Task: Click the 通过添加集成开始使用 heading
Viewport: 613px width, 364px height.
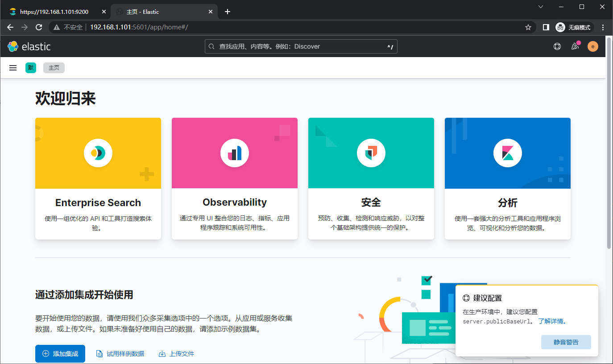Action: (x=84, y=295)
